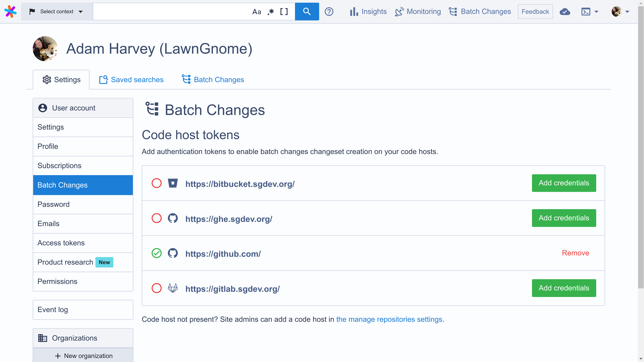
Task: Click the GitHub logo beside ghe.sgdev.org
Action: click(173, 218)
